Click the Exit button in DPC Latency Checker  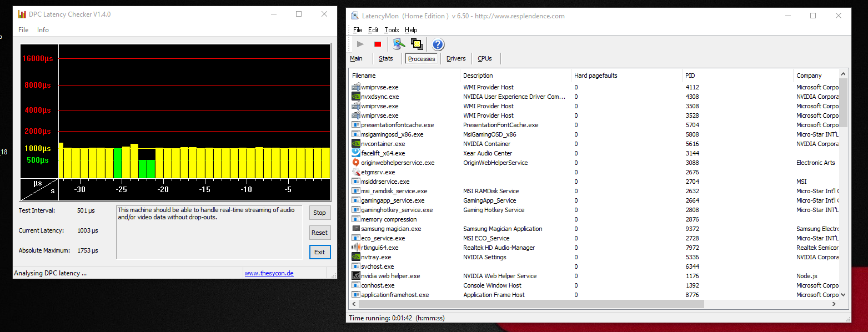(319, 252)
